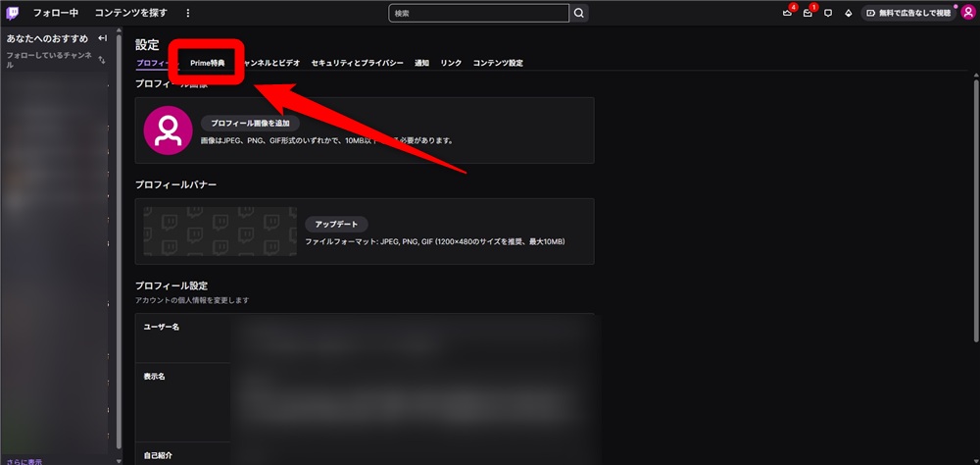Click the profile banner preview image
This screenshot has width=980, height=465.
[x=220, y=232]
